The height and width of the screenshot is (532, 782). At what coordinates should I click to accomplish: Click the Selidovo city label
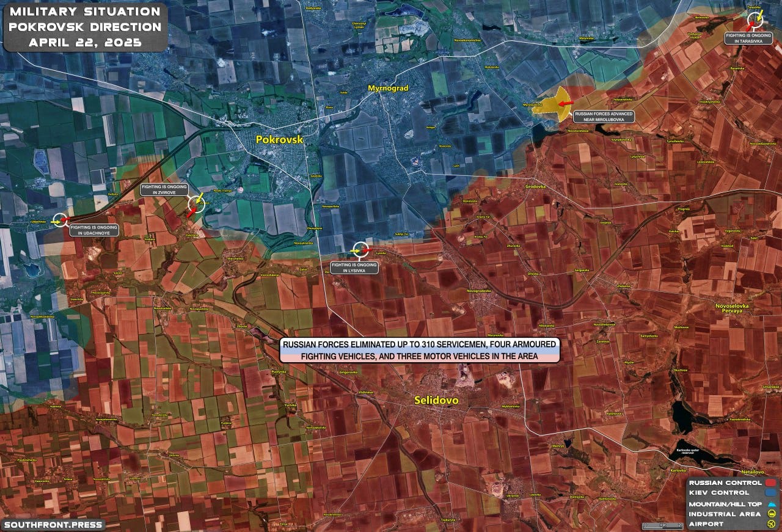pyautogui.click(x=436, y=400)
